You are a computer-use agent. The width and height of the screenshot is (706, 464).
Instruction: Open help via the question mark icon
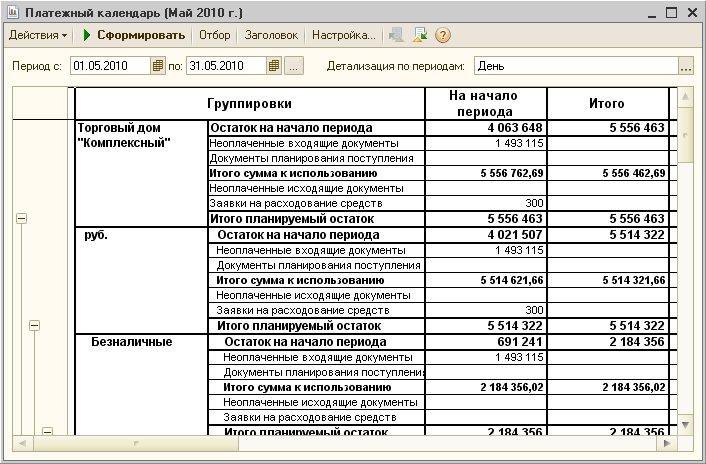tap(443, 35)
